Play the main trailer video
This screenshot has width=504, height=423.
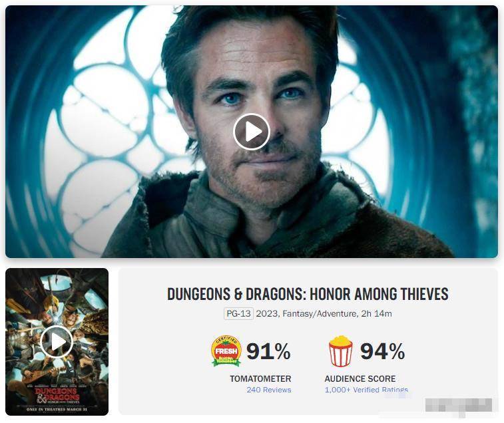coord(252,132)
